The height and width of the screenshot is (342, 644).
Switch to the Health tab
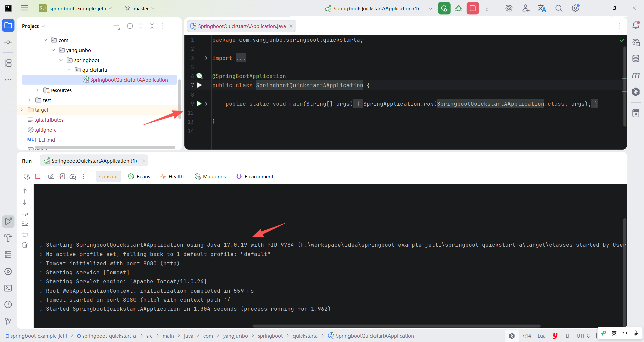click(172, 176)
